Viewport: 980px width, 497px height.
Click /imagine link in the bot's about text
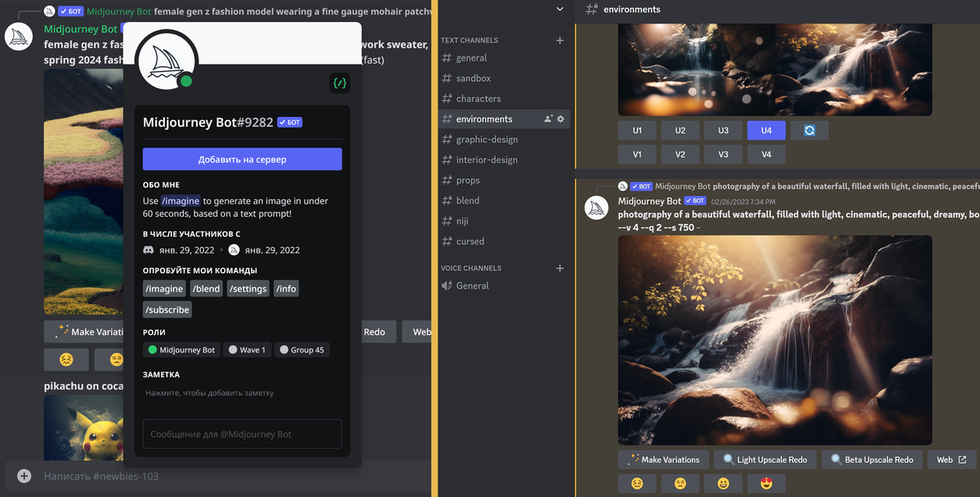pyautogui.click(x=180, y=201)
